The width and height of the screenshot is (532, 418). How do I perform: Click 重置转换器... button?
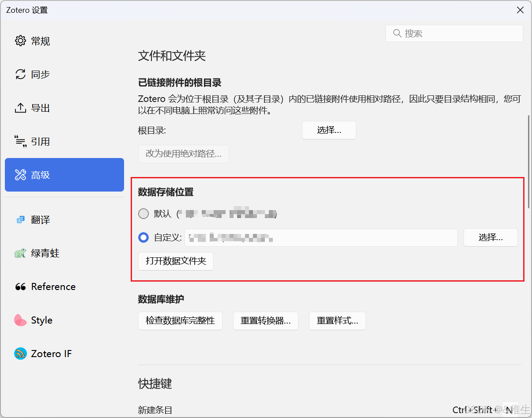[x=266, y=321]
